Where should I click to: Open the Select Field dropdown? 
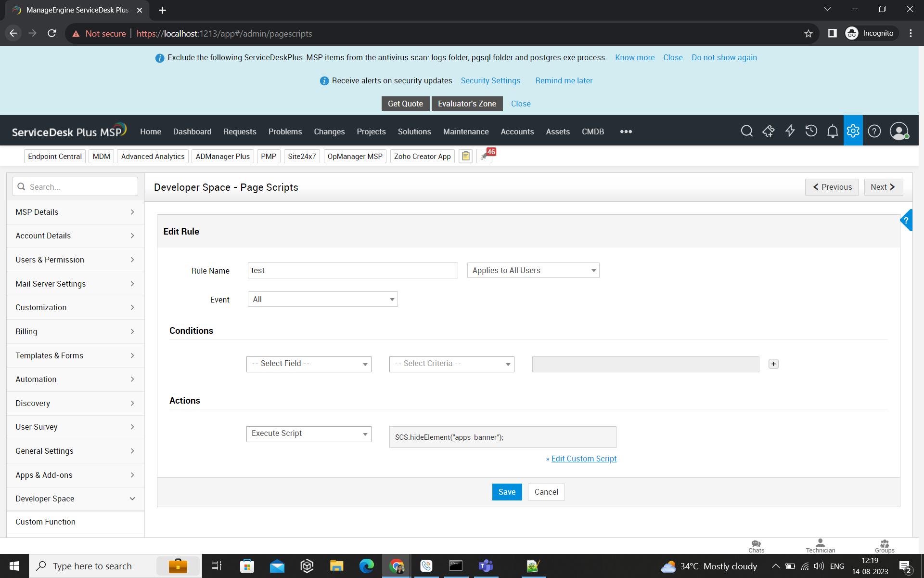pos(308,364)
